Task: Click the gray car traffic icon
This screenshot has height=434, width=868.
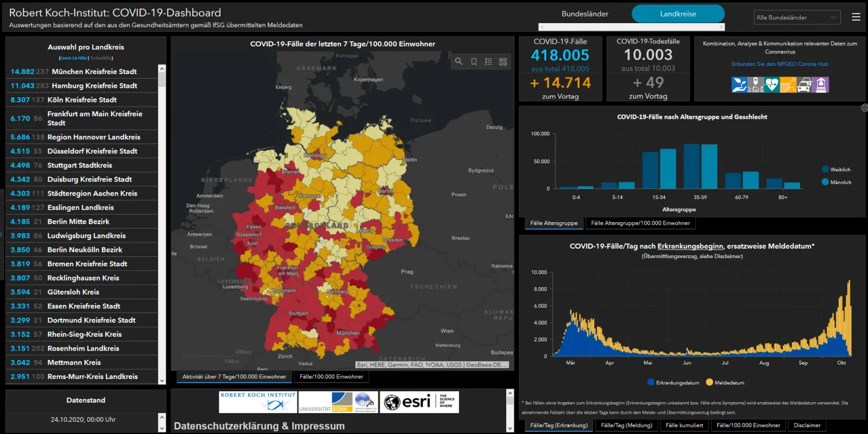Action: pyautogui.click(x=804, y=85)
